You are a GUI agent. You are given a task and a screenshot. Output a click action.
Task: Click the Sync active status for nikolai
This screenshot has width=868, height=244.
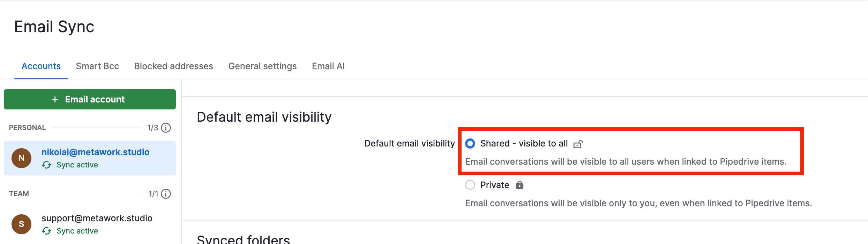coord(77,165)
